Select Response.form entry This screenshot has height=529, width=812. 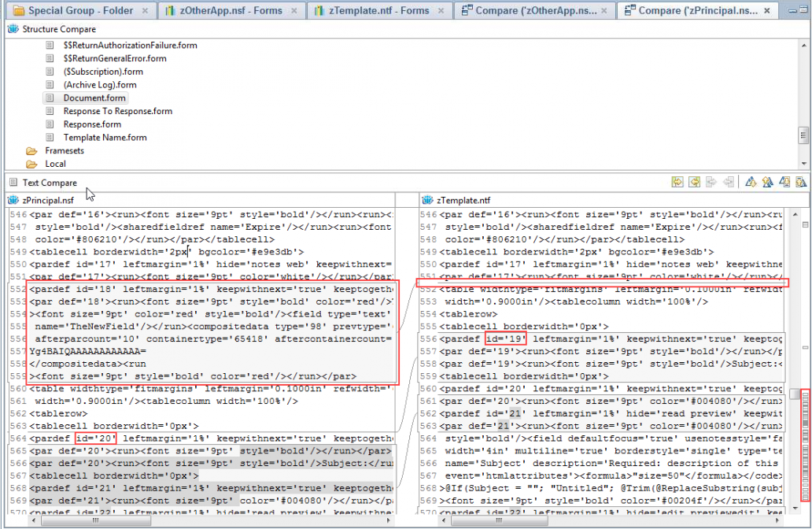(x=92, y=124)
